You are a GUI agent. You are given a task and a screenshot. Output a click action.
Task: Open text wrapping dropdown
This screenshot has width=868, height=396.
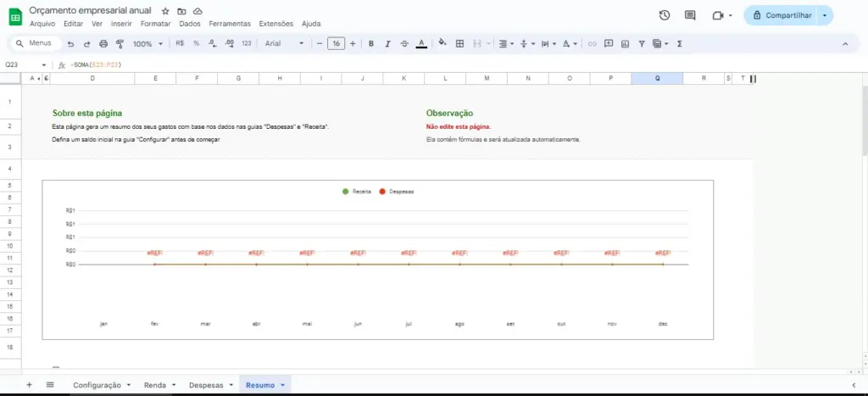(548, 43)
